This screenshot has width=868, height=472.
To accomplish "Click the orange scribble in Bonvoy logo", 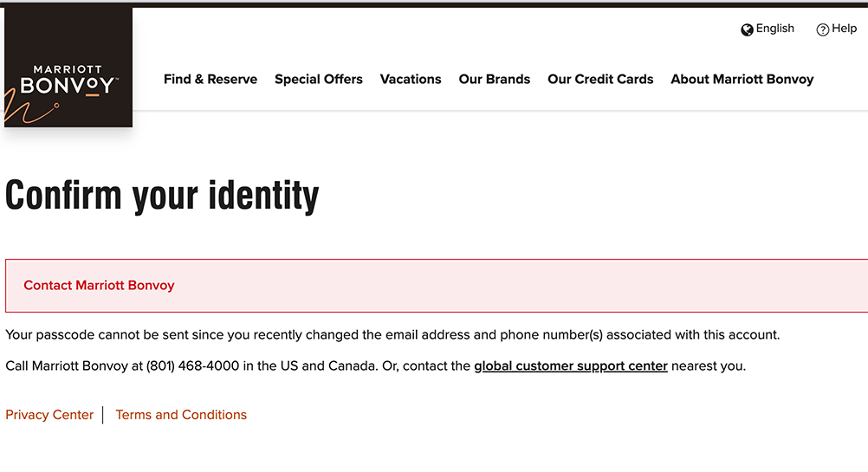I will (x=28, y=109).
